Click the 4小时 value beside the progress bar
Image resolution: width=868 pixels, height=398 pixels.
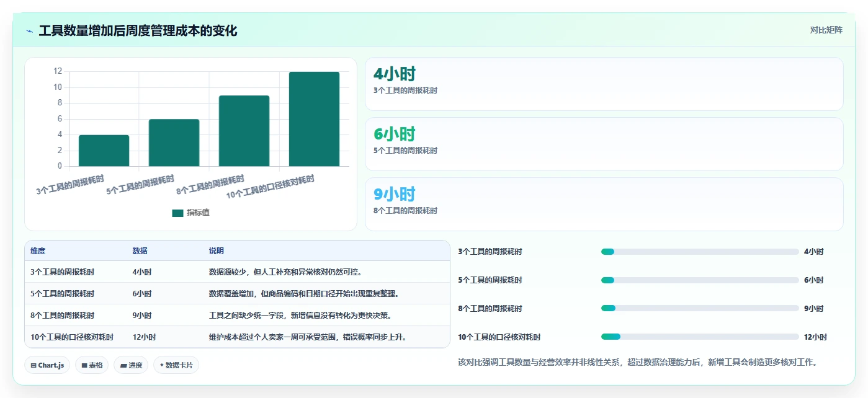(x=813, y=252)
